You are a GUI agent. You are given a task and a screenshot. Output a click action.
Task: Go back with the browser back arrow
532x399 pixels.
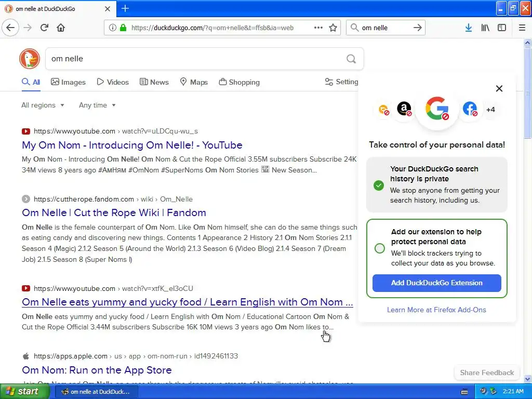coord(10,28)
